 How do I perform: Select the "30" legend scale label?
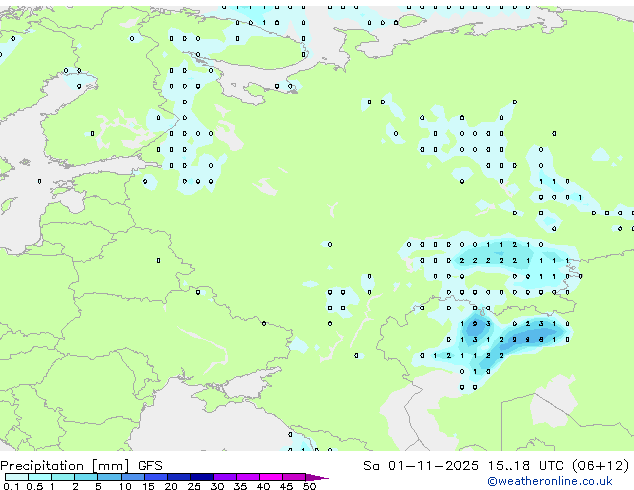[x=217, y=486]
